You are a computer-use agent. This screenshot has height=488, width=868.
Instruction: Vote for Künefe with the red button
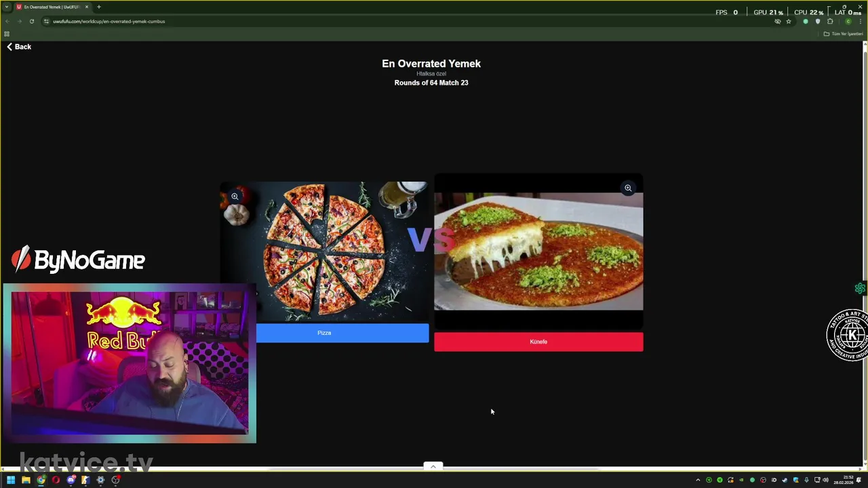point(538,342)
